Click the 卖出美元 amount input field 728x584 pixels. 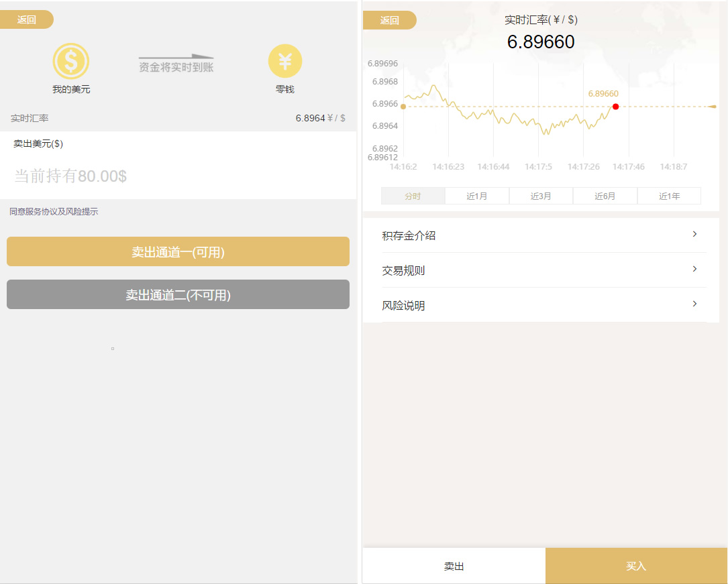click(x=178, y=173)
